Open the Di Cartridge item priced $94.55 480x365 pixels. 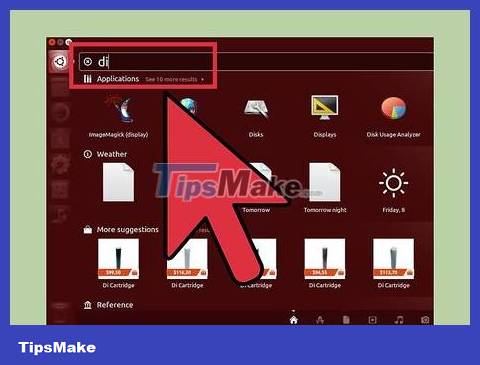pyautogui.click(x=325, y=263)
